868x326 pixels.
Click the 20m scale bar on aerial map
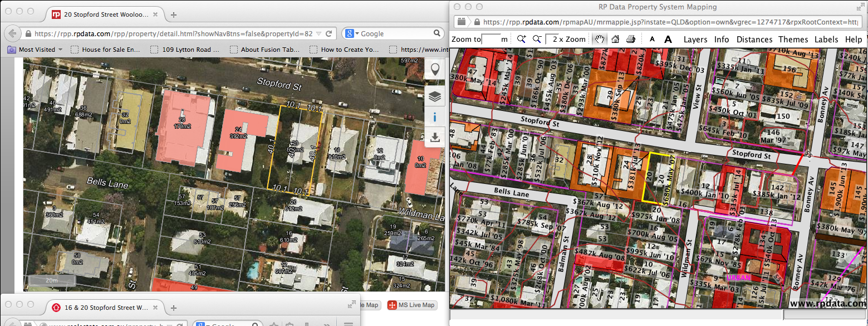(x=51, y=281)
